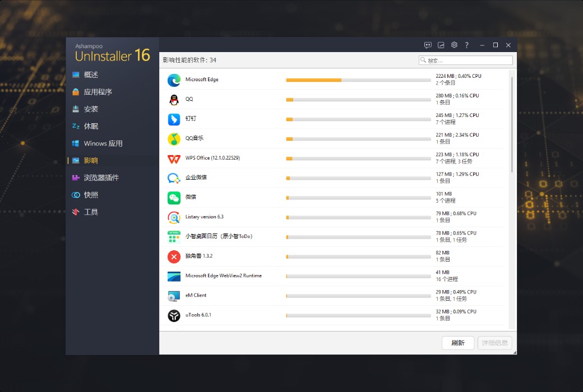The height and width of the screenshot is (392, 583).
Task: Click the '245 MB ; 1.27% CPU' value
Action: pyautogui.click(x=457, y=115)
